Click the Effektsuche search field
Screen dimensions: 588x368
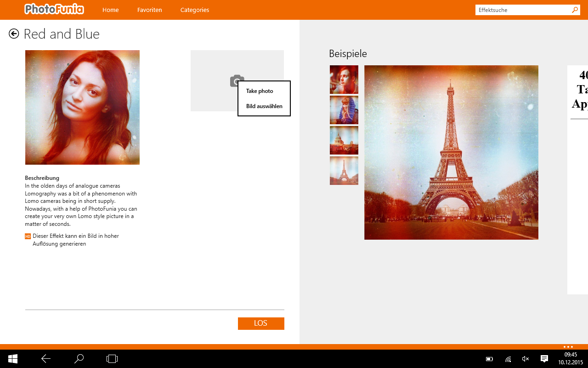519,10
